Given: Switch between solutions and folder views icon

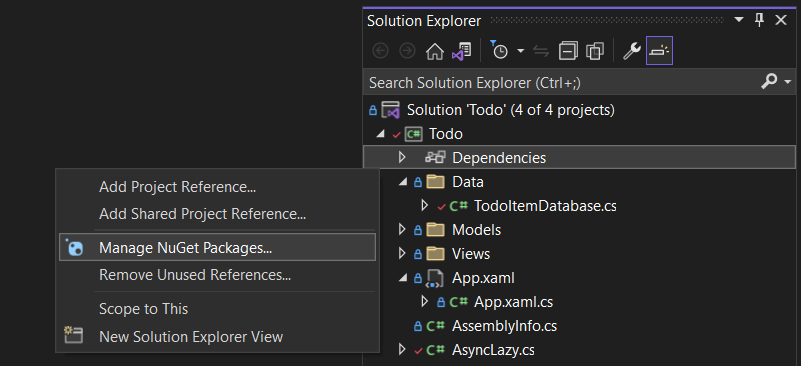Looking at the screenshot, I should [x=461, y=51].
